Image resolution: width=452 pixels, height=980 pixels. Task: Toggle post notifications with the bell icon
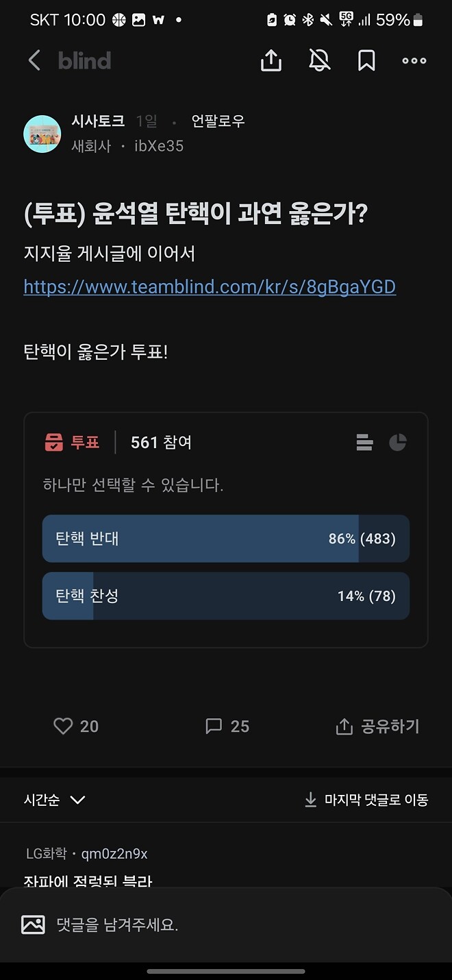tap(318, 60)
